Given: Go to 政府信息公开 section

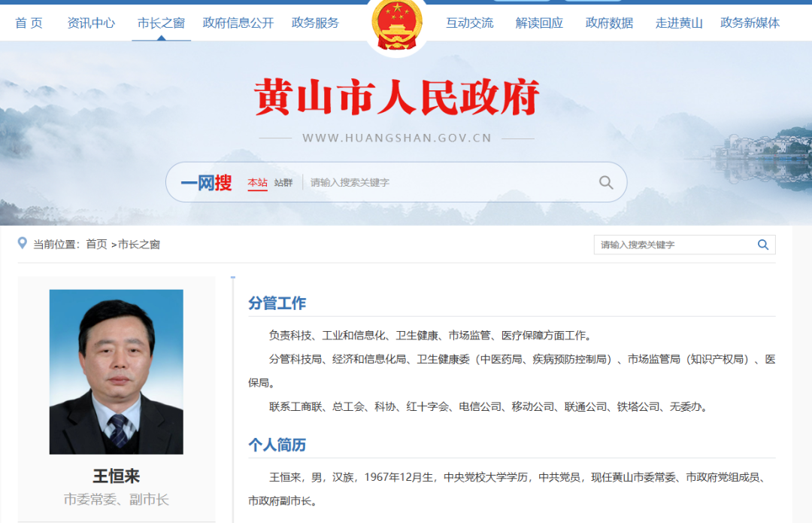Looking at the screenshot, I should click(238, 23).
